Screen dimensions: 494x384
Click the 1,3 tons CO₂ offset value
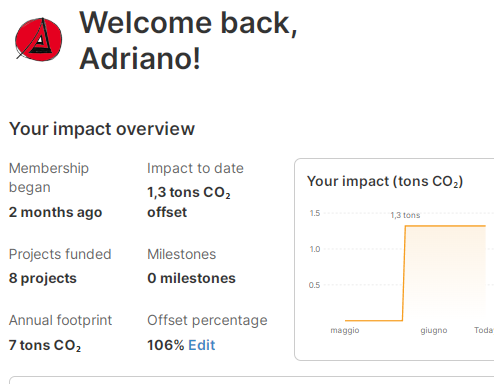tap(189, 202)
